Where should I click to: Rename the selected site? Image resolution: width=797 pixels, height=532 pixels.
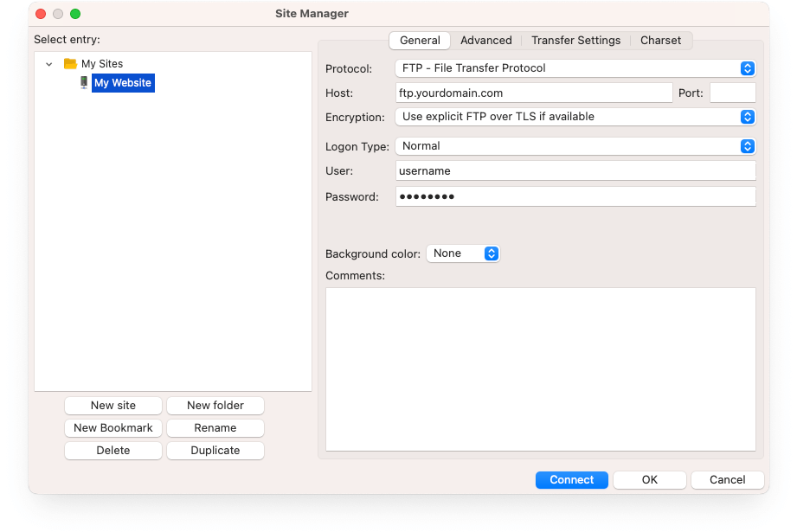[x=215, y=427]
